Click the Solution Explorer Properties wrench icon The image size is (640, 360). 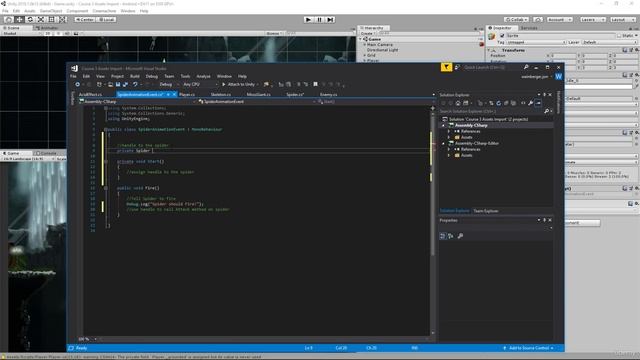tap(530, 103)
